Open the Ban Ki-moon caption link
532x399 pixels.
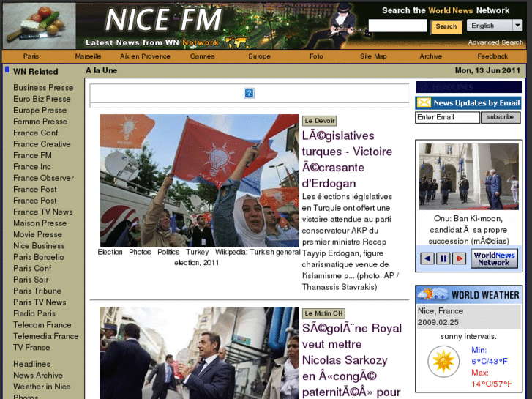tap(468, 230)
